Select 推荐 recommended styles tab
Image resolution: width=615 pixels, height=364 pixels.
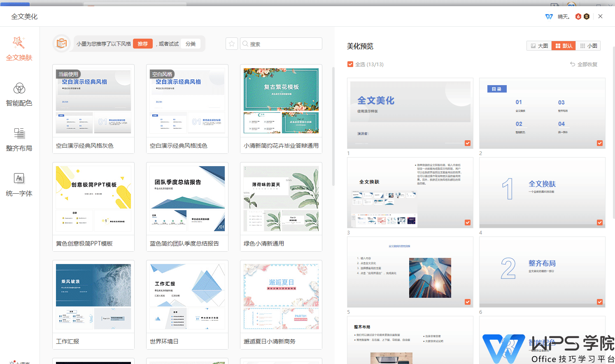tap(143, 44)
